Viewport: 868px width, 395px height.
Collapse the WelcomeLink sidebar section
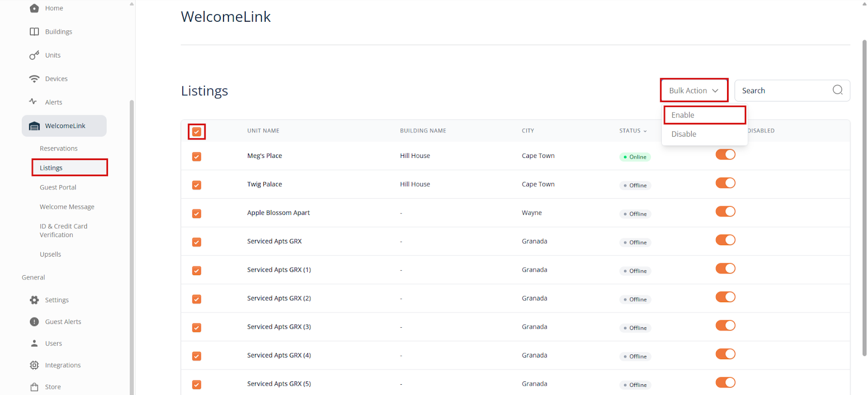click(64, 126)
